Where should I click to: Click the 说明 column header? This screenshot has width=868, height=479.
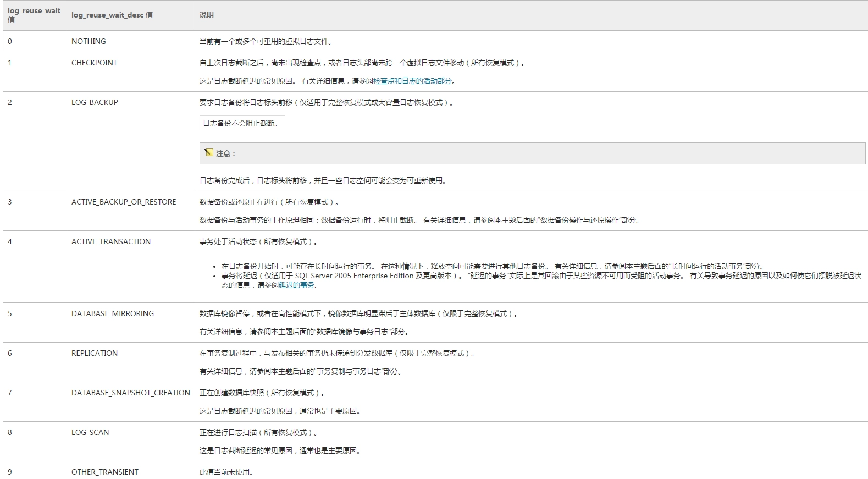207,15
